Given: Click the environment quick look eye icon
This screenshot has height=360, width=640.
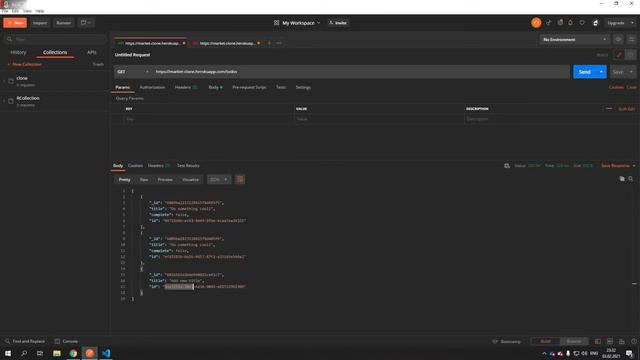Looking at the screenshot, I should [618, 40].
